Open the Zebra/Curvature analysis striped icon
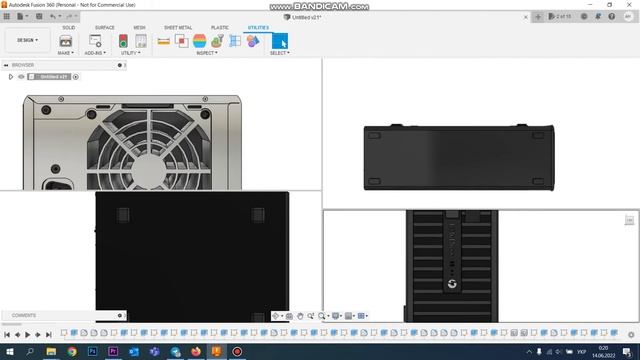 (199, 41)
